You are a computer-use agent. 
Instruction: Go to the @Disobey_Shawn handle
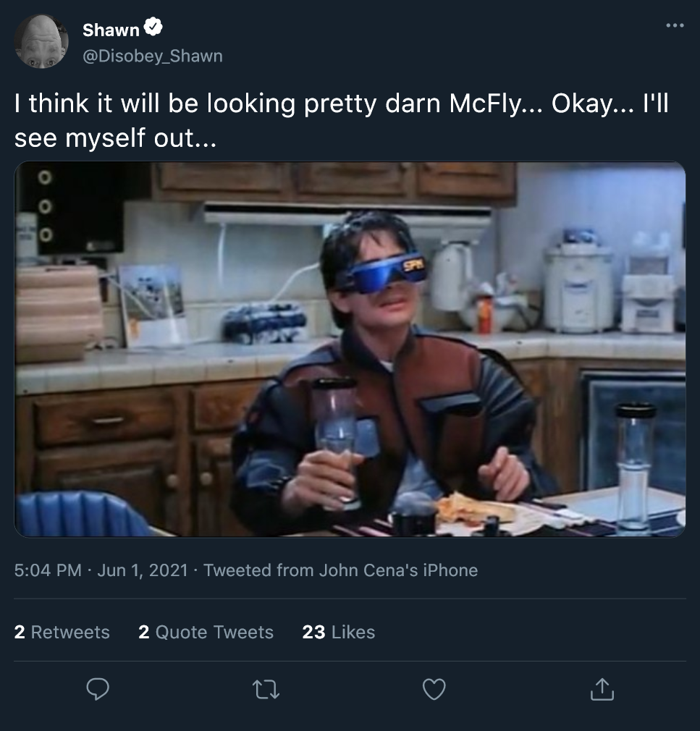pos(152,56)
